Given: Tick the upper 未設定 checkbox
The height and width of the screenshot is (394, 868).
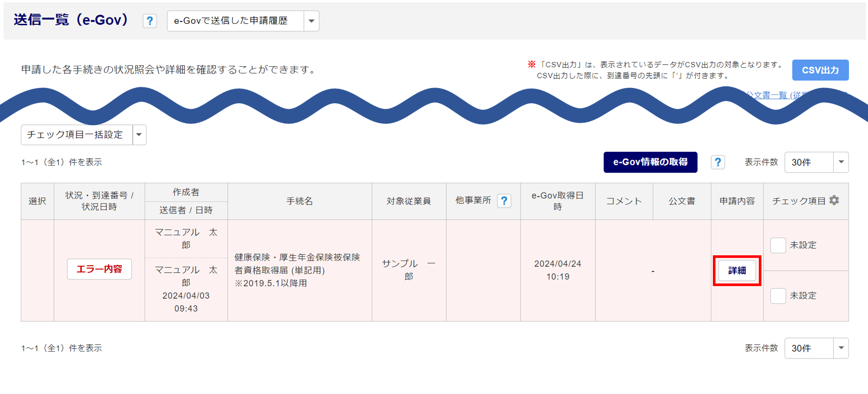Looking at the screenshot, I should coord(778,245).
